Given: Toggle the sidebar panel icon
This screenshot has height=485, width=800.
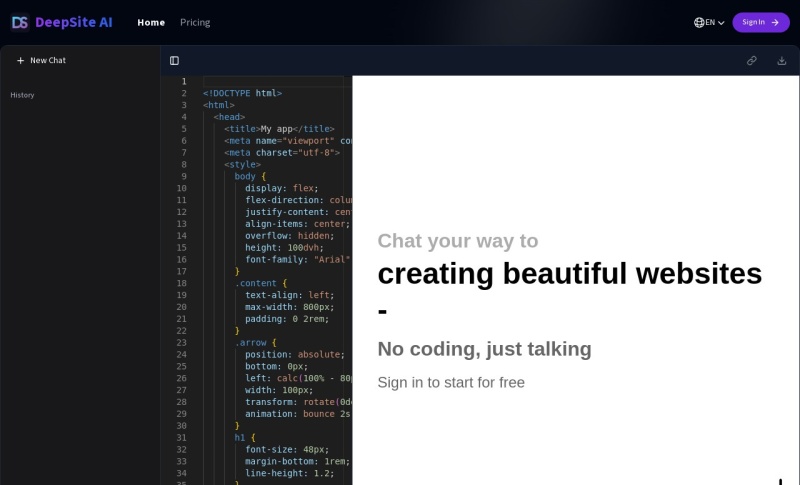Looking at the screenshot, I should pyautogui.click(x=174, y=61).
